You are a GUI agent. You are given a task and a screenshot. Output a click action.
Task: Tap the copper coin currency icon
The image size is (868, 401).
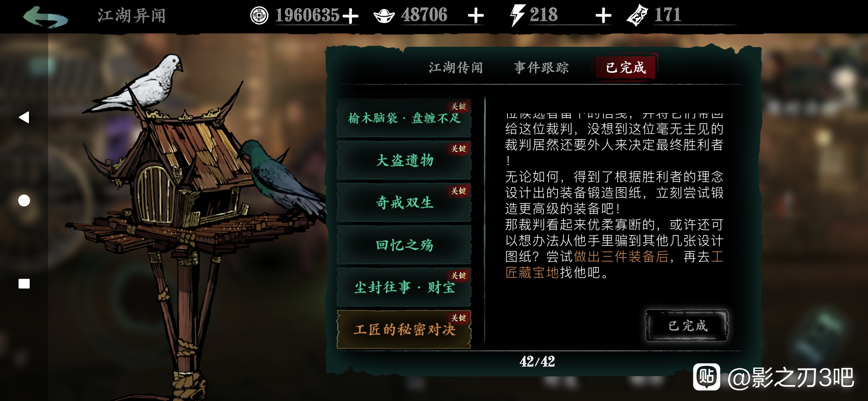[259, 16]
